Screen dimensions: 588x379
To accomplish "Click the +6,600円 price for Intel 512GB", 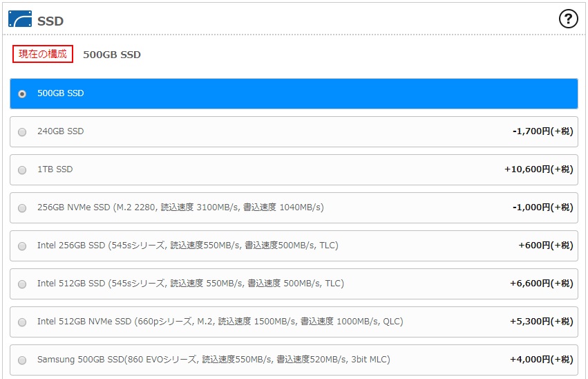I will [x=541, y=284].
